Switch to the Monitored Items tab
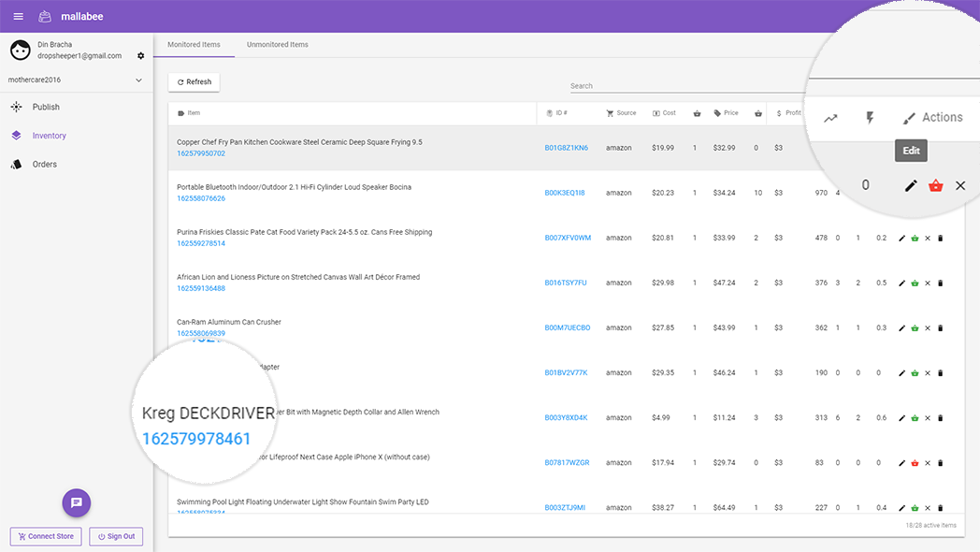Screen dimensions: 980x552 tap(194, 44)
